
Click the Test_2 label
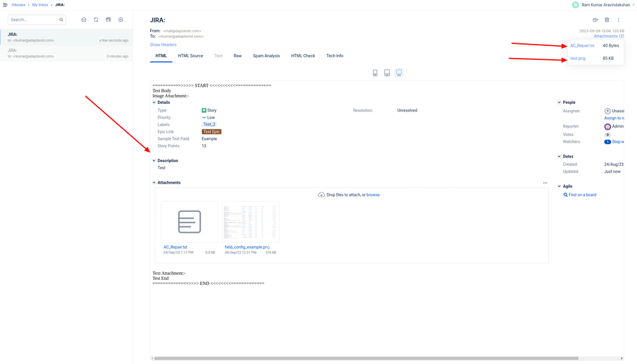click(209, 124)
